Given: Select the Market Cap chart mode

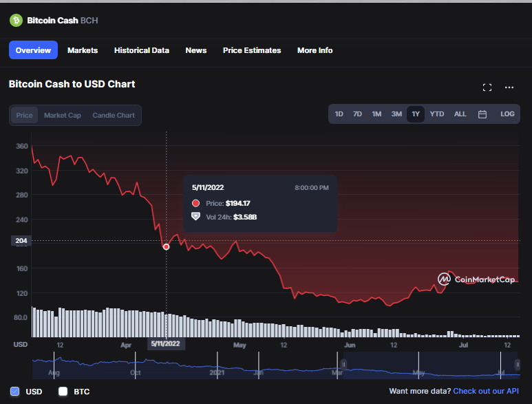Looking at the screenshot, I should [x=63, y=116].
